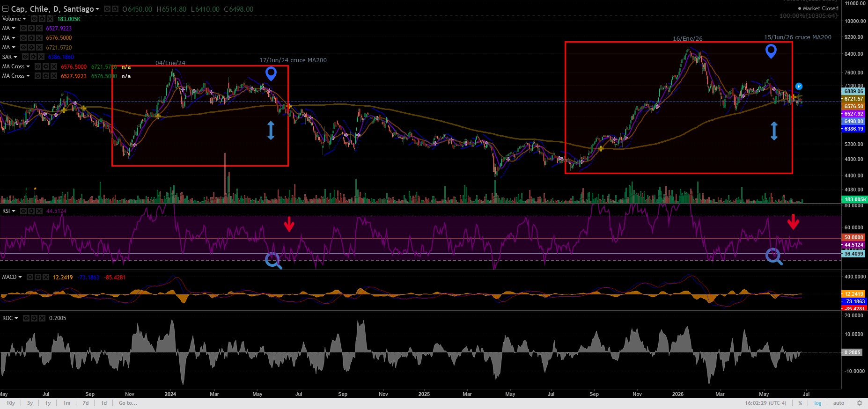This screenshot has height=409, width=868.
Task: Open settings gear for the RSI indicator
Action: click(x=31, y=211)
